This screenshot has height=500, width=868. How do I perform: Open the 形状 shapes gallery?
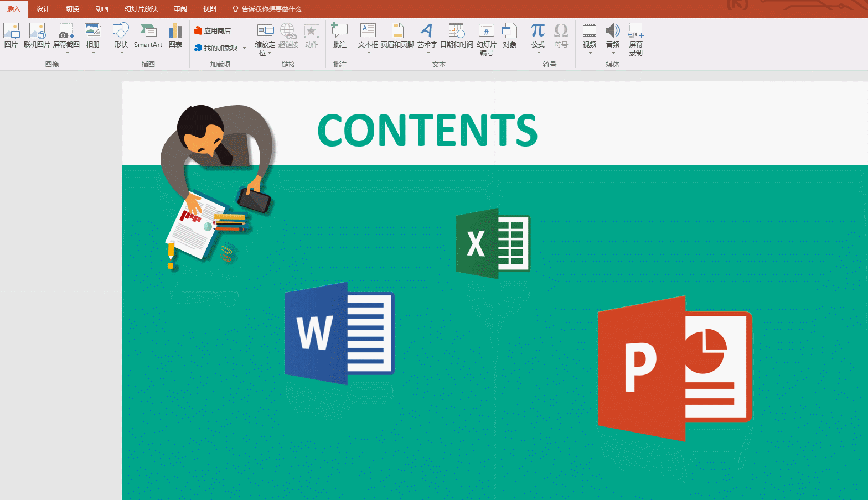click(121, 35)
